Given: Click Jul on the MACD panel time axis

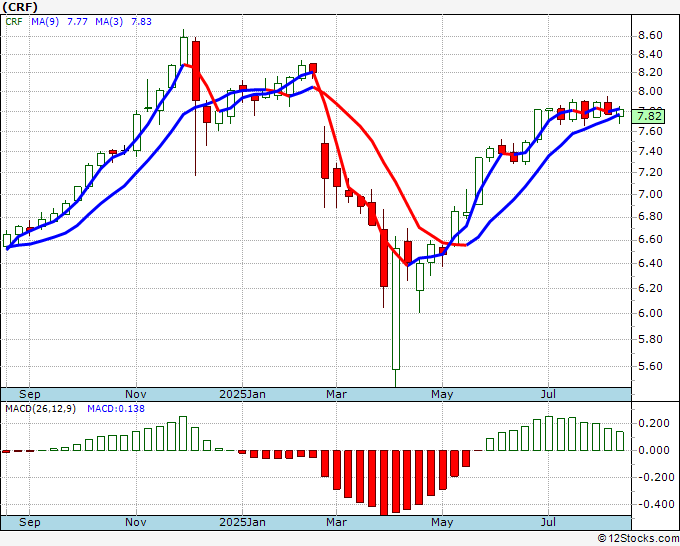Looking at the screenshot, I should point(549,522).
